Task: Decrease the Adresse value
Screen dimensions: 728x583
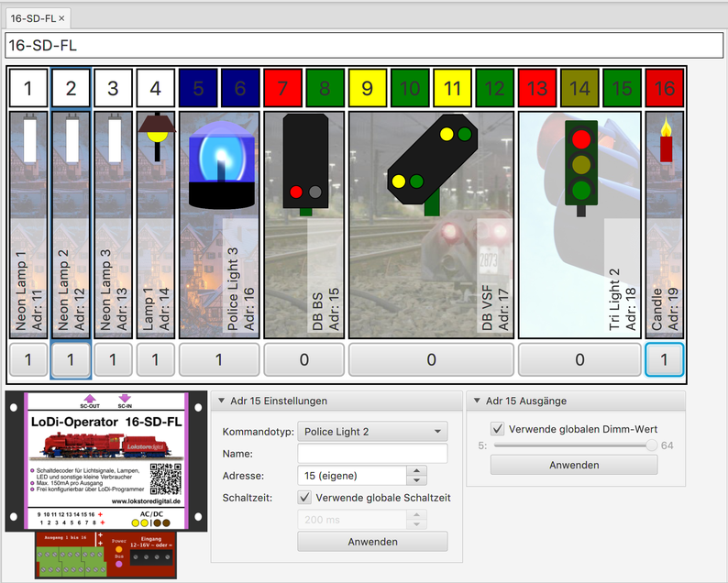Action: click(416, 481)
